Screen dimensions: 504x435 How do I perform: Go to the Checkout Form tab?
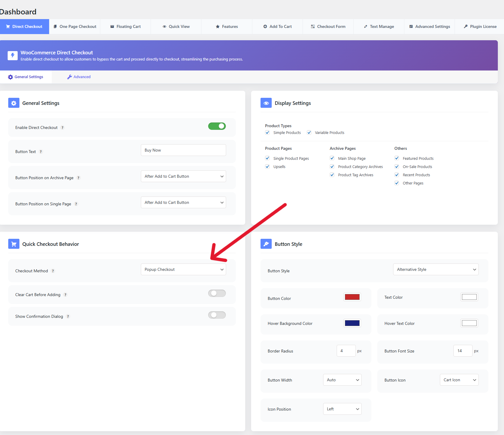(328, 26)
